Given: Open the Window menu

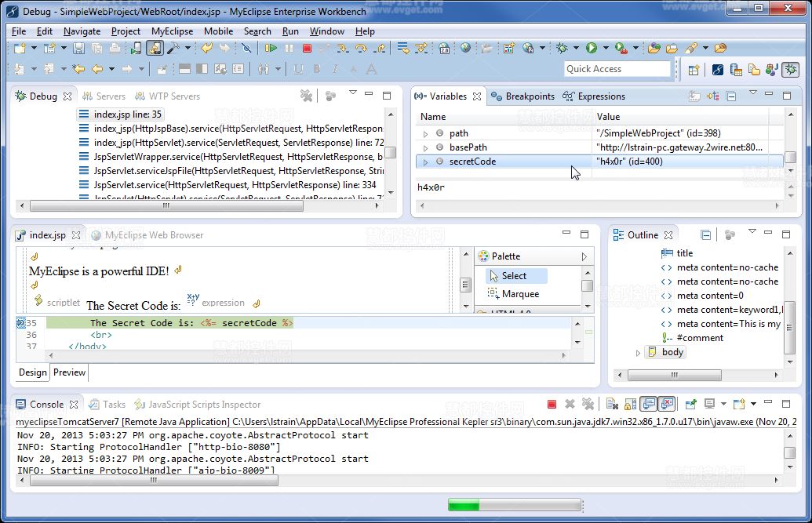Looking at the screenshot, I should 327,31.
